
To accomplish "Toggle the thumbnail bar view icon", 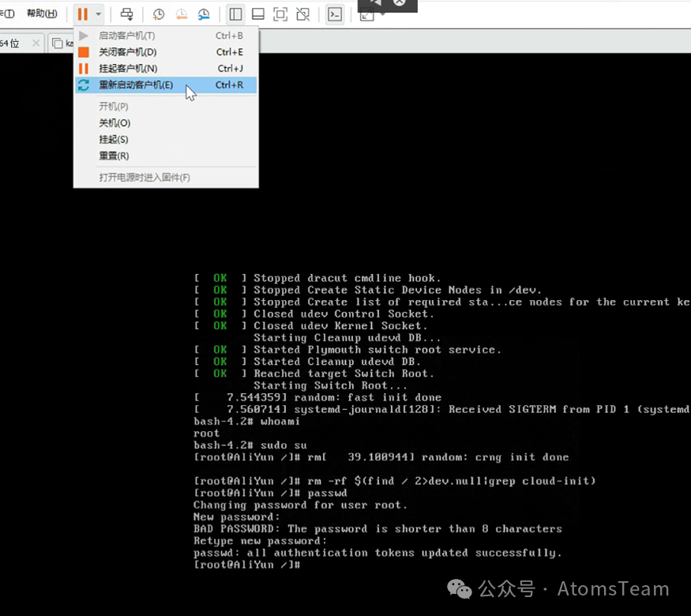I will click(x=258, y=14).
